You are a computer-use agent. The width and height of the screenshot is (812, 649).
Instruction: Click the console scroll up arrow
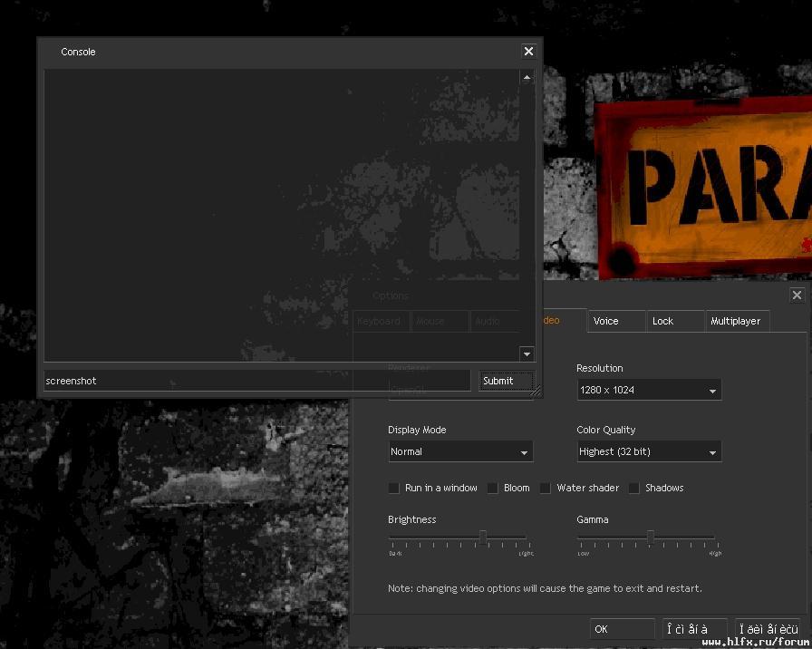click(x=527, y=78)
